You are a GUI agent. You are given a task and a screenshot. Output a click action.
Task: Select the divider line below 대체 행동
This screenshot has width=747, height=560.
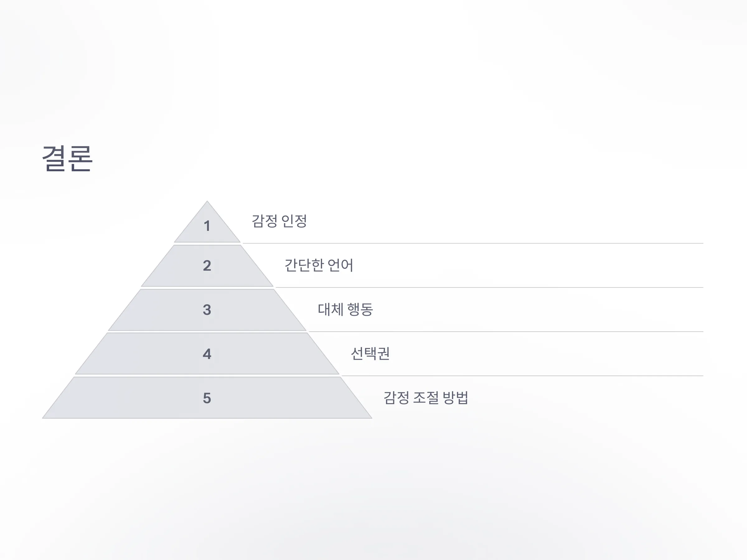pyautogui.click(x=506, y=331)
